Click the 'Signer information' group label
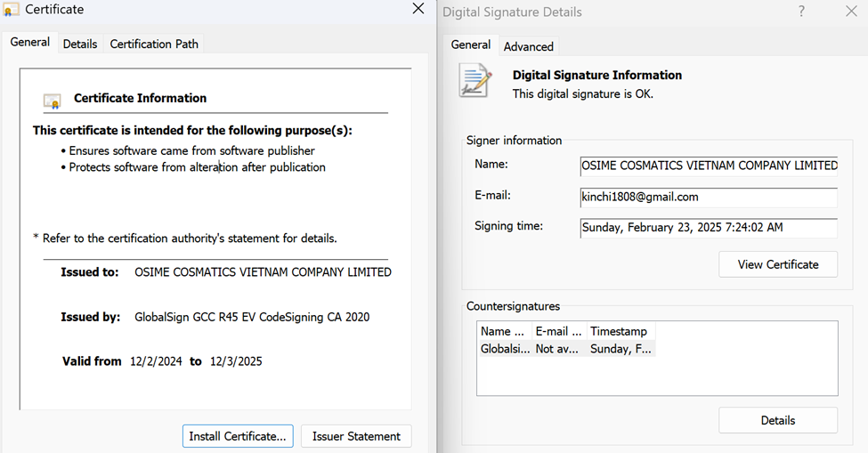The height and width of the screenshot is (453, 868). pyautogui.click(x=514, y=141)
